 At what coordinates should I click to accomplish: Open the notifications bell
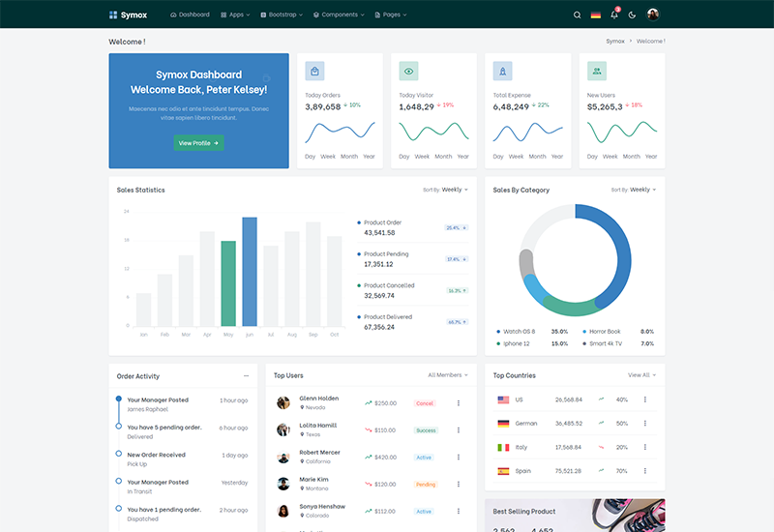(x=614, y=15)
